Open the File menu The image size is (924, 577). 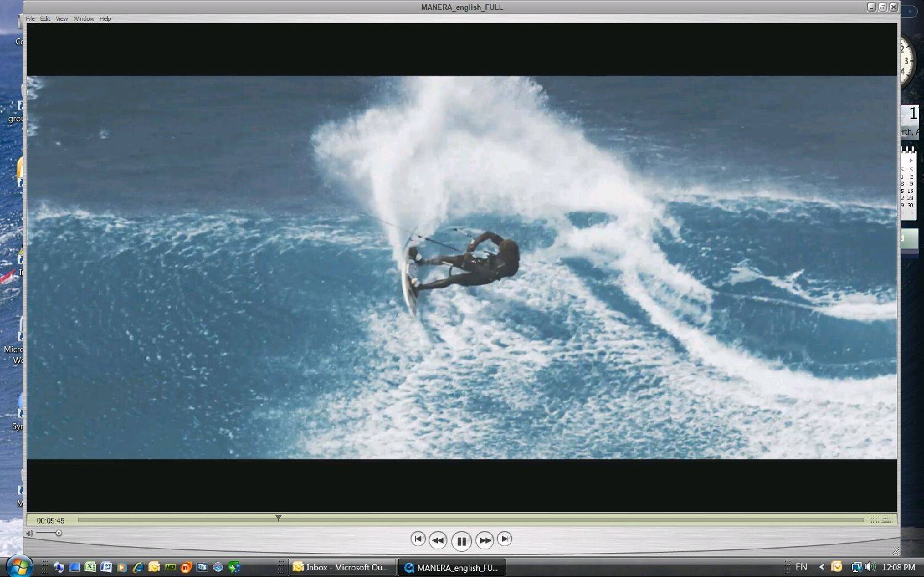point(30,19)
